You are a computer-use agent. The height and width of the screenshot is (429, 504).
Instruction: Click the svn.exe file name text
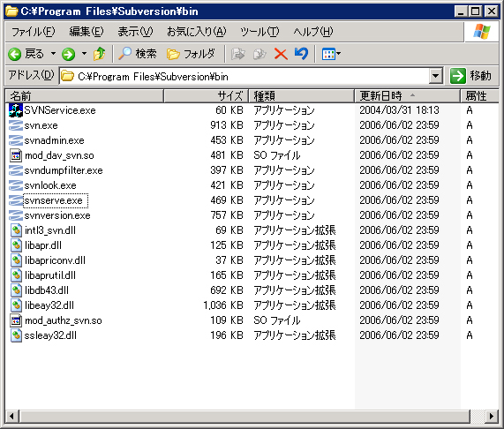point(41,125)
